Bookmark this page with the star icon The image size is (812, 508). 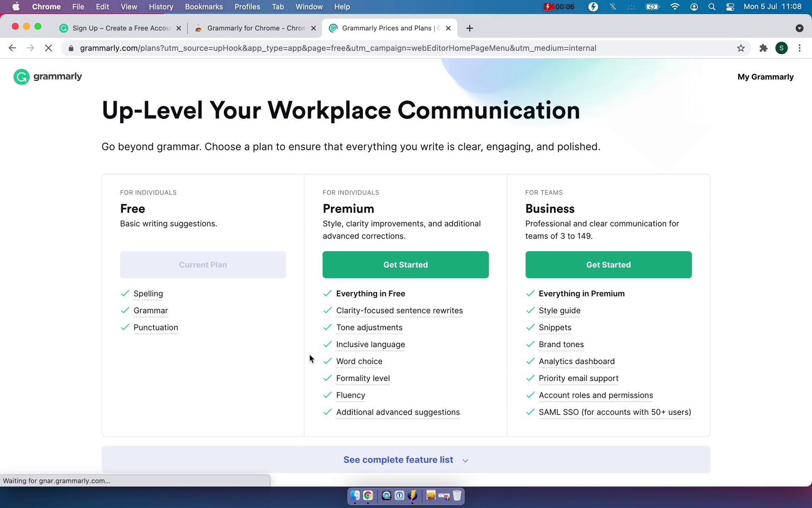point(741,48)
